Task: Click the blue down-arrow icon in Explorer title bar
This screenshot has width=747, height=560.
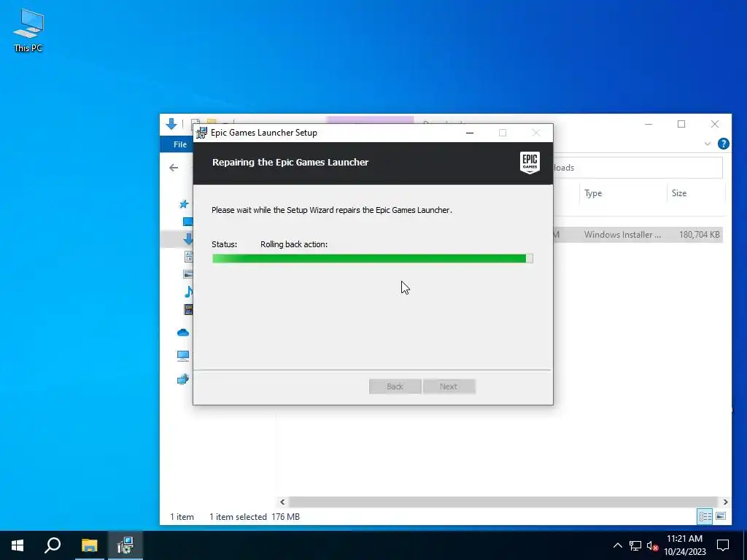Action: 171,124
